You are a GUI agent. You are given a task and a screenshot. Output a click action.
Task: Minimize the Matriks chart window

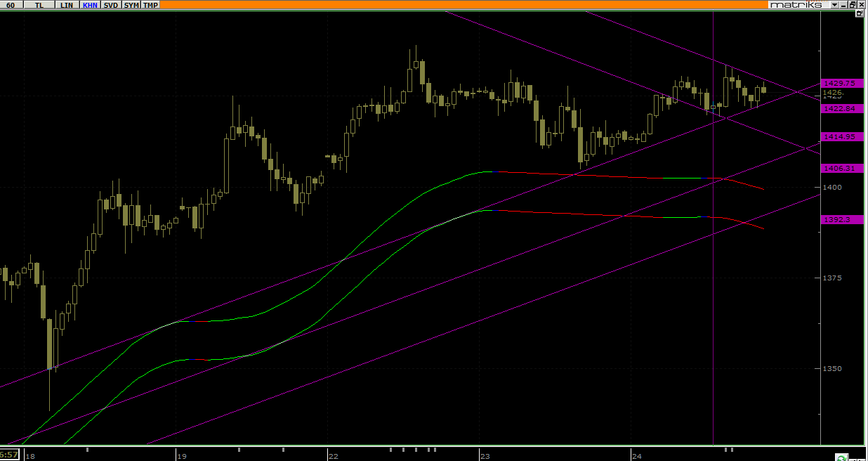tap(843, 5)
